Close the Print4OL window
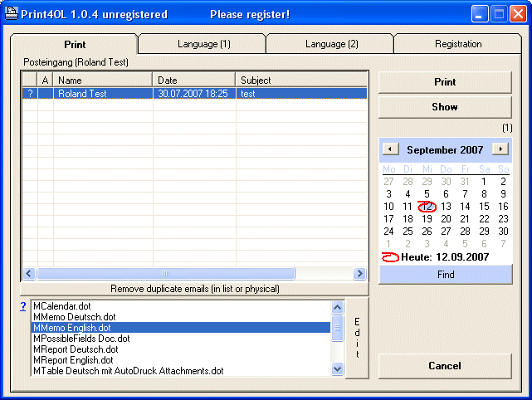The height and width of the screenshot is (400, 532). coord(518,14)
